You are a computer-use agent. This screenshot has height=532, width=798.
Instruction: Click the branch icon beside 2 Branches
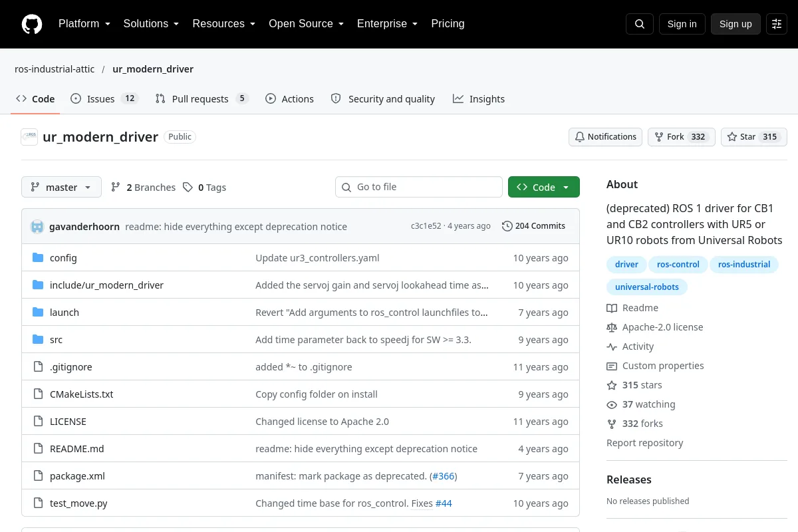[116, 187]
